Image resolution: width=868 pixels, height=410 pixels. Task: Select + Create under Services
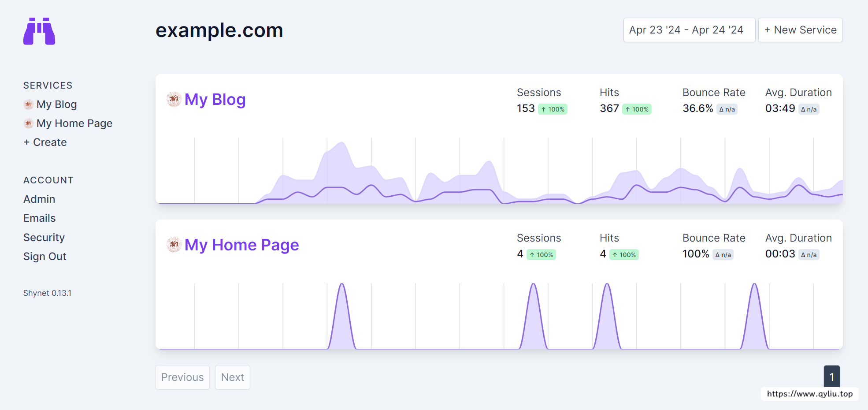(x=45, y=142)
